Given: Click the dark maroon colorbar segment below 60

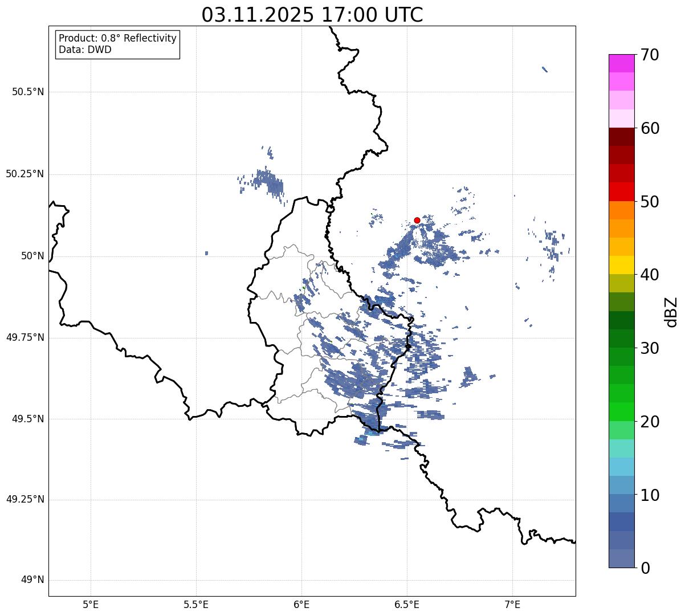Looking at the screenshot, I should click(621, 137).
